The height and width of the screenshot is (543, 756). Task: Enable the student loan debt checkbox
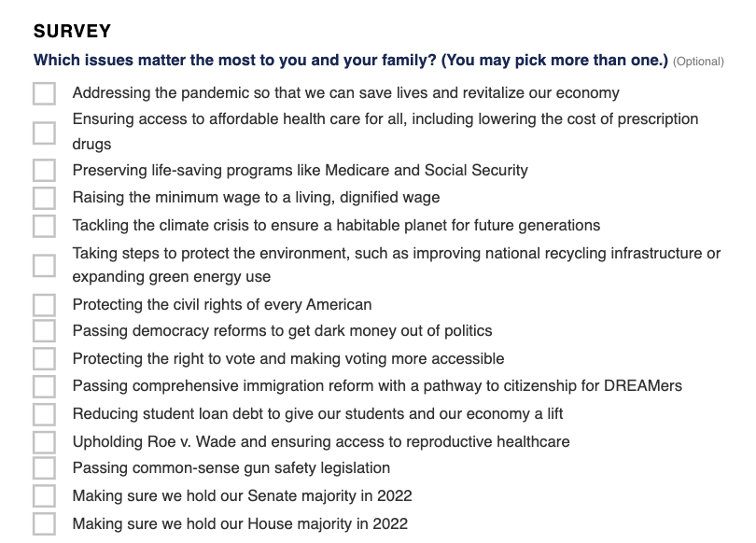click(x=44, y=414)
